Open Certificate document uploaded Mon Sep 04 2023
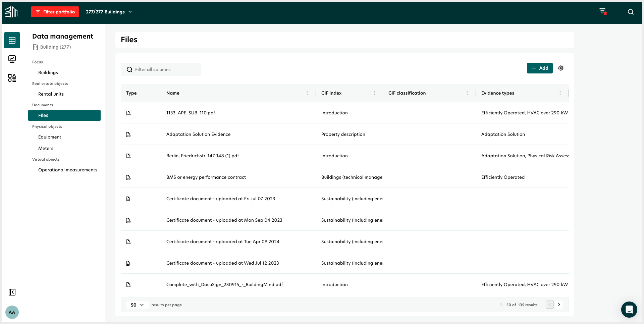644x324 pixels. tap(224, 220)
